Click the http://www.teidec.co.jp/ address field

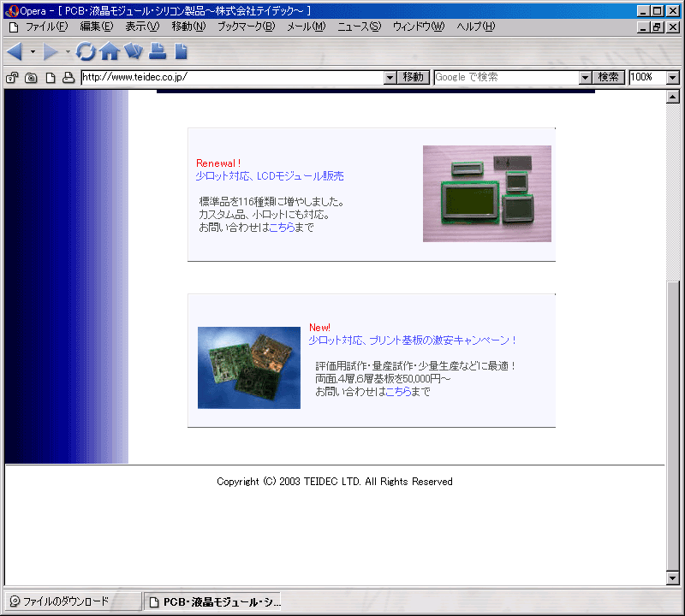click(x=233, y=78)
